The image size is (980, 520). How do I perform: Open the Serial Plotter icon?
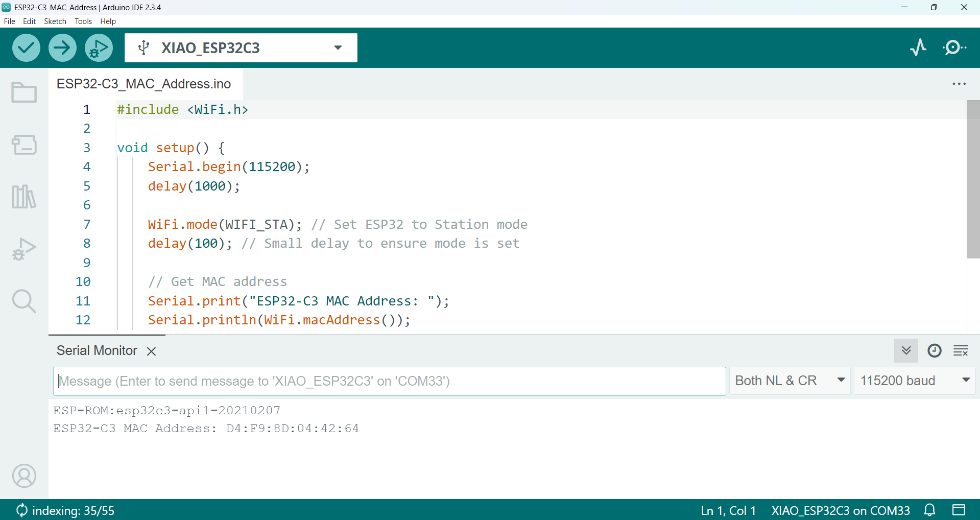tap(918, 48)
